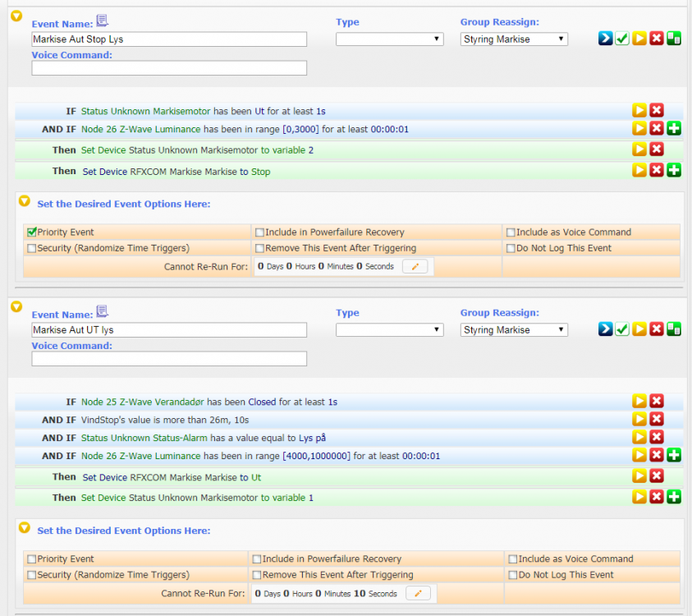This screenshot has width=692, height=616.
Task: Enable 'Do Not Log This Event' in second event
Action: (513, 575)
